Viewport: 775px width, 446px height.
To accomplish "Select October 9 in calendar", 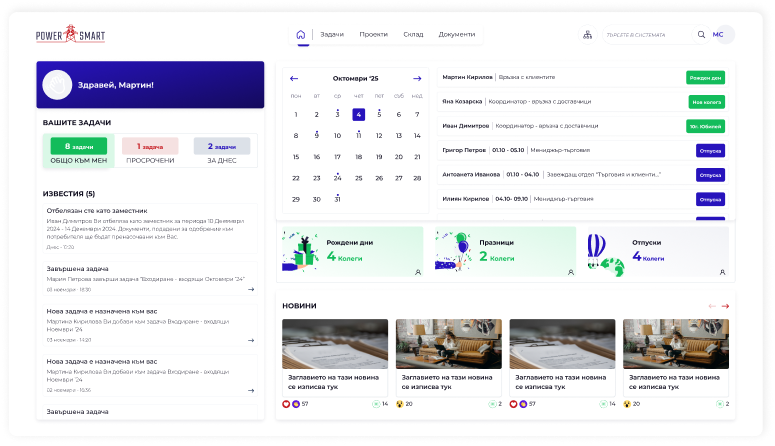I will 316,135.
